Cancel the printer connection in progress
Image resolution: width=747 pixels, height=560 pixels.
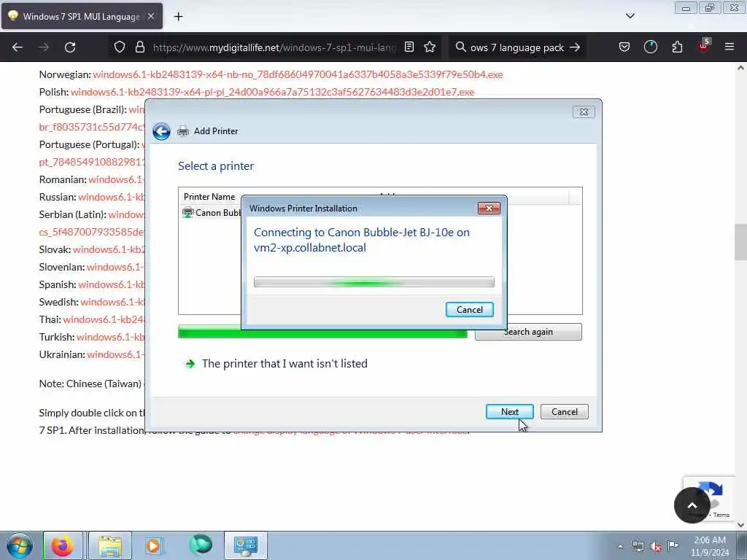[x=469, y=310]
